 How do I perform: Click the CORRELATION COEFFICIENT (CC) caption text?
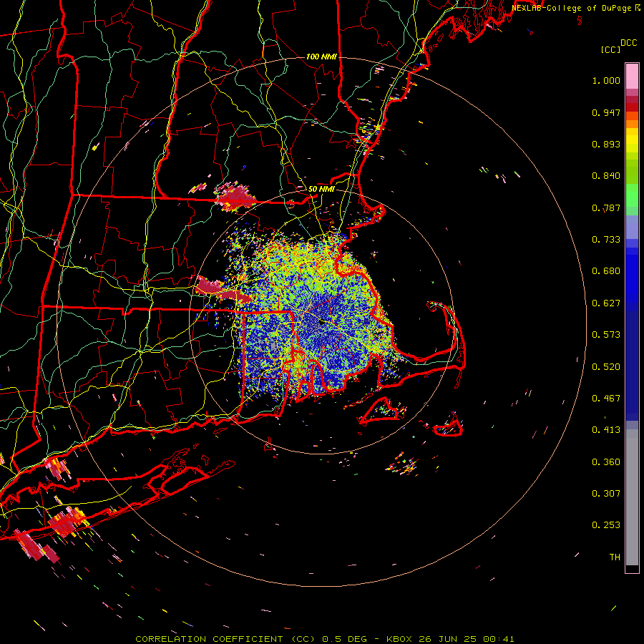coord(225,639)
